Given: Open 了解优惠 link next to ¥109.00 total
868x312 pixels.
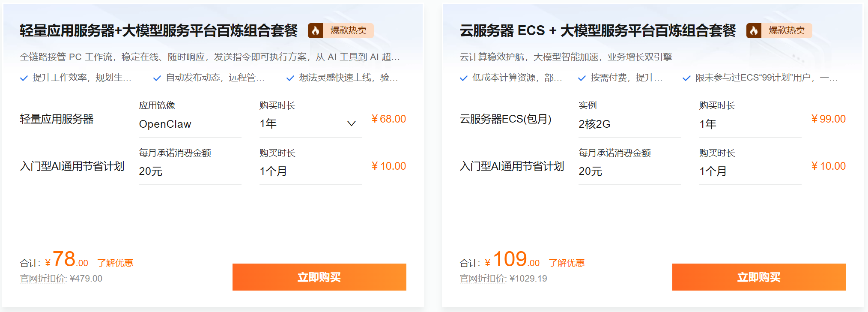Looking at the screenshot, I should coord(567,263).
